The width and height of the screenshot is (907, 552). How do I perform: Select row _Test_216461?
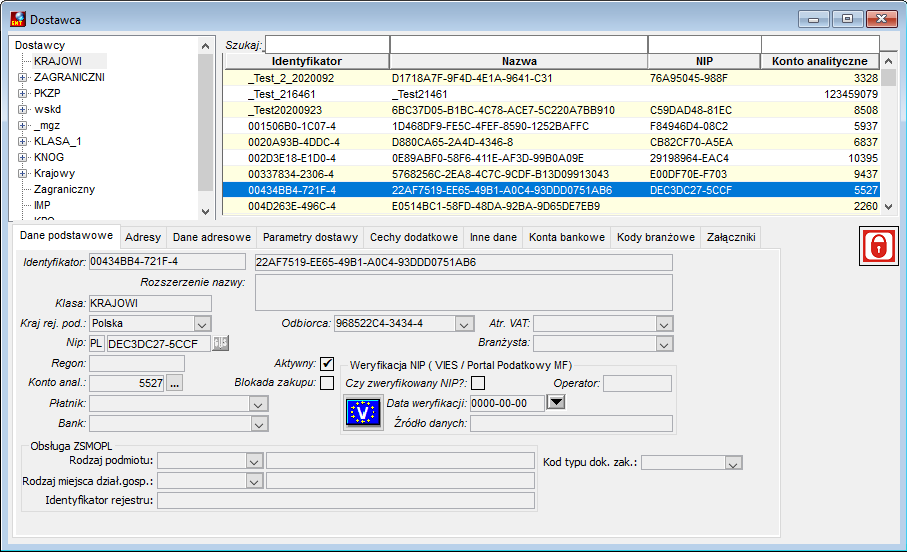552,94
